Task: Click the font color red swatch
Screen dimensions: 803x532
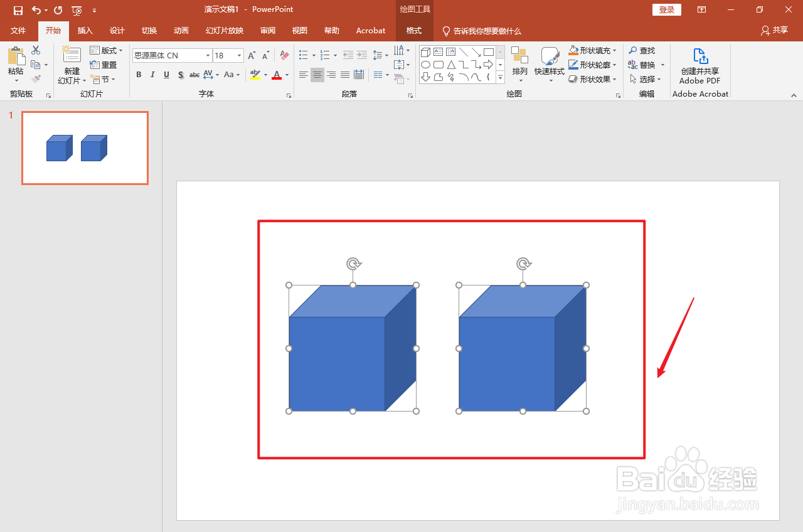Action: point(277,75)
